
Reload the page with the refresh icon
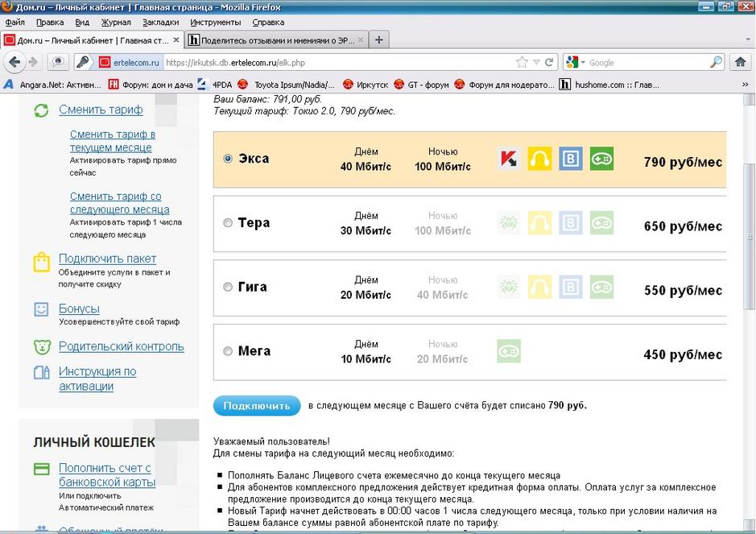tap(548, 62)
